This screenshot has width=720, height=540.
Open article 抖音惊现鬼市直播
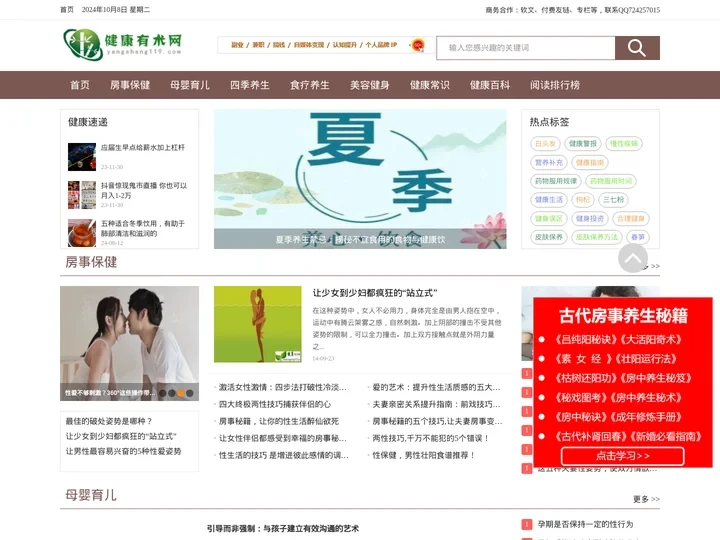144,191
